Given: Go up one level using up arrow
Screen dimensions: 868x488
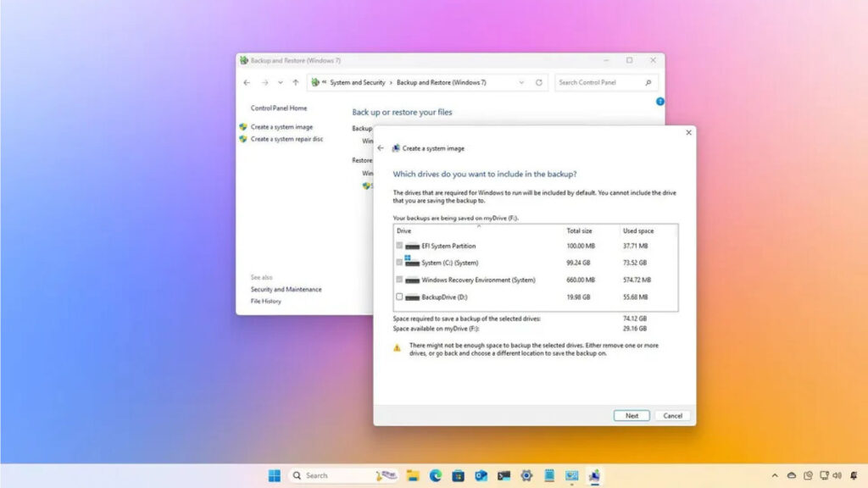Looking at the screenshot, I should 295,82.
